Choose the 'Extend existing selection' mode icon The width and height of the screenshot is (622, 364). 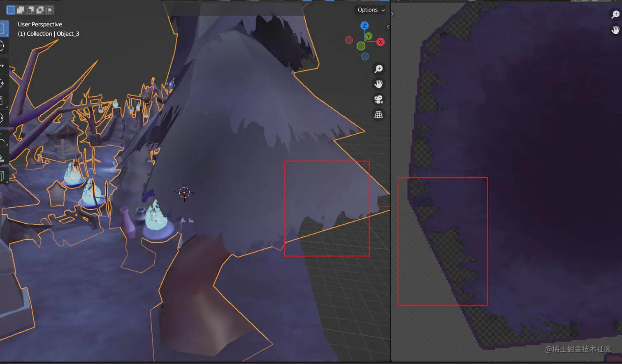coord(21,10)
